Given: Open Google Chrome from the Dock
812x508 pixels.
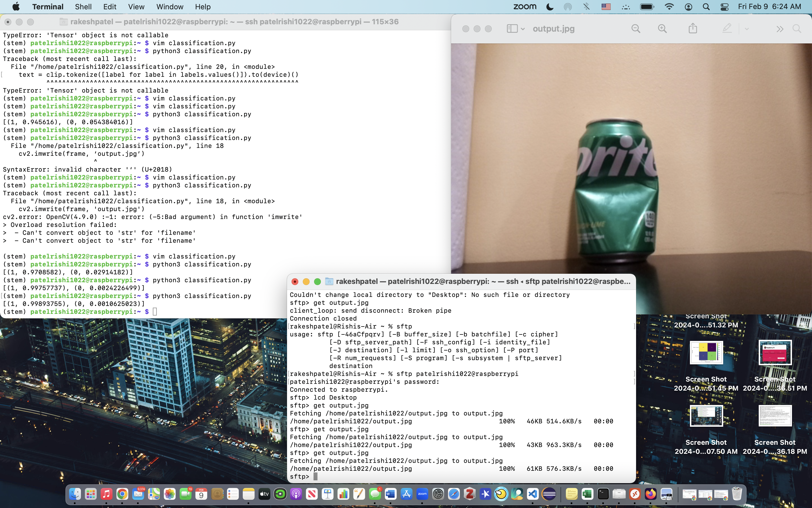Looking at the screenshot, I should pos(122,494).
